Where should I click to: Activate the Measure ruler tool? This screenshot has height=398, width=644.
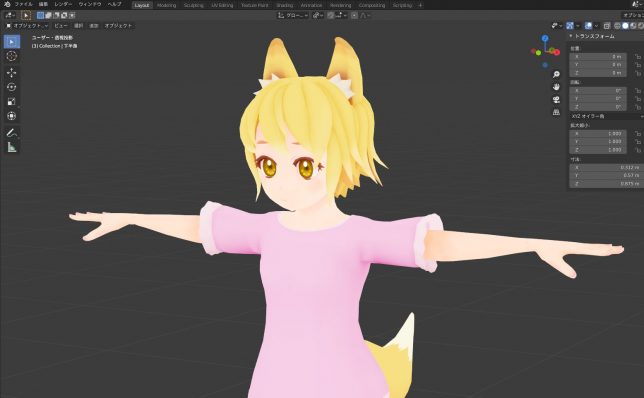point(12,147)
